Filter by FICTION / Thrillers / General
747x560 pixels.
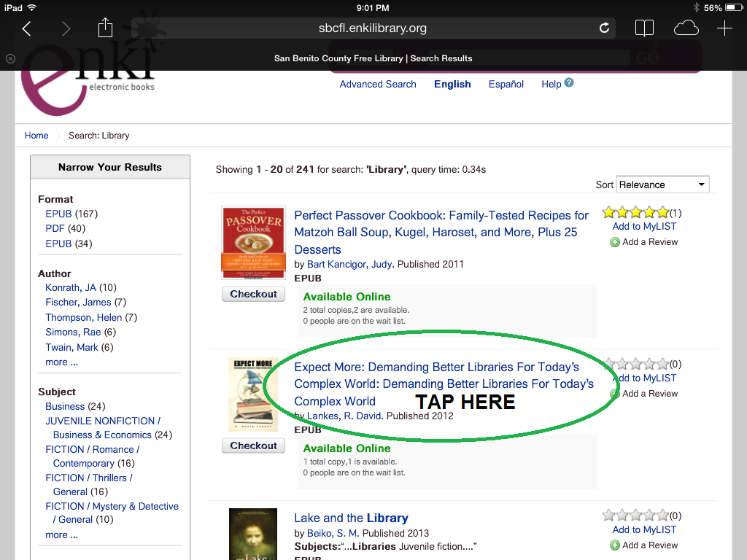[89, 485]
